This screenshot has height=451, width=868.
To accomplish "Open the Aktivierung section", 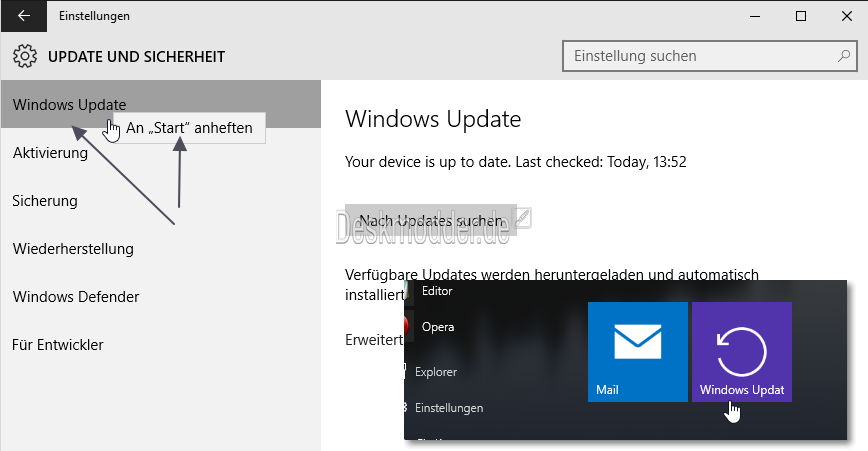I will point(50,153).
